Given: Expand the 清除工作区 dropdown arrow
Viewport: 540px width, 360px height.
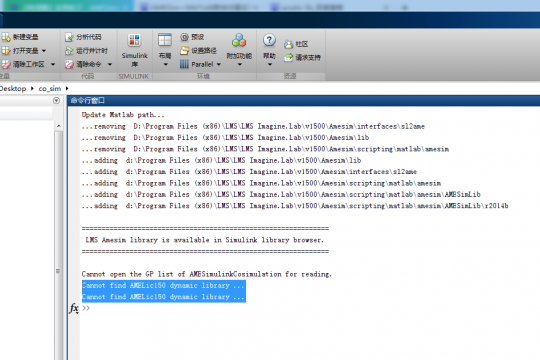Looking at the screenshot, I should pyautogui.click(x=53, y=64).
